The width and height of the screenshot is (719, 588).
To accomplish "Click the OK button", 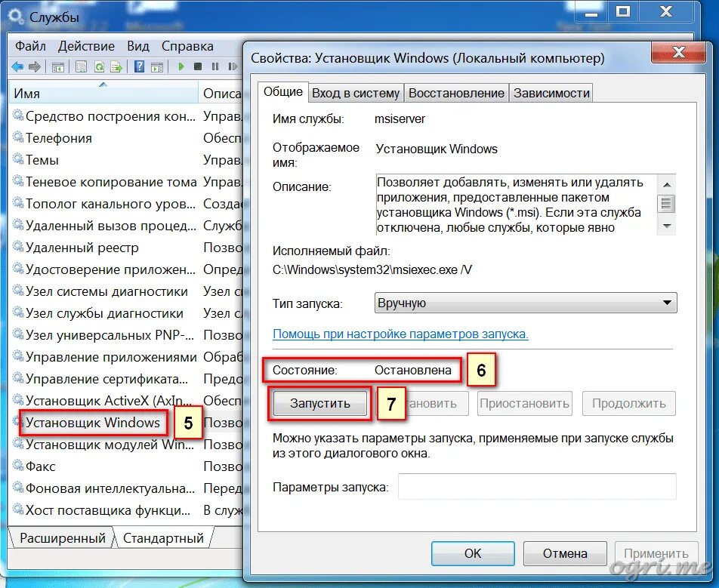I will pyautogui.click(x=473, y=553).
